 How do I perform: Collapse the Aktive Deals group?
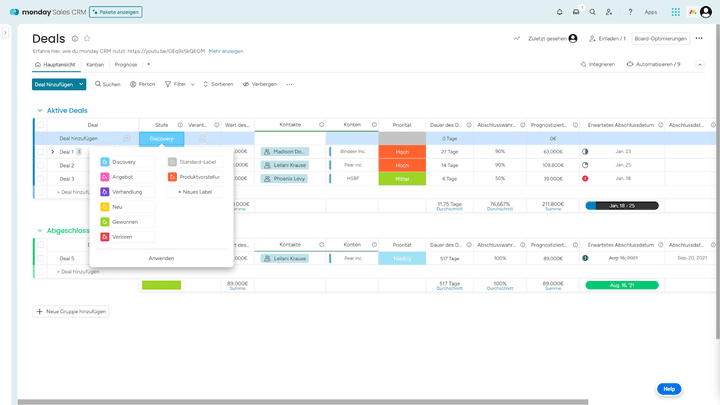39,110
